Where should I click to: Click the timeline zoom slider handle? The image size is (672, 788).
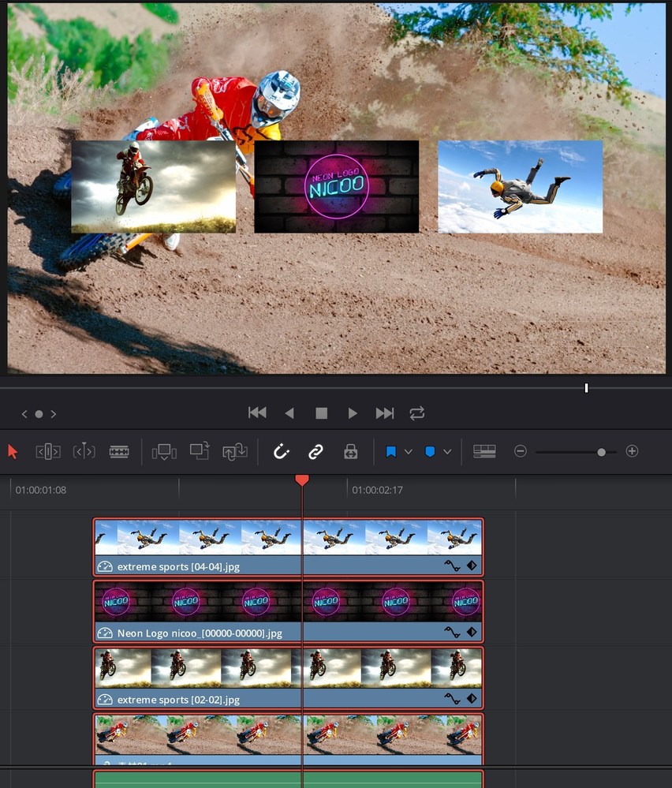pyautogui.click(x=602, y=452)
